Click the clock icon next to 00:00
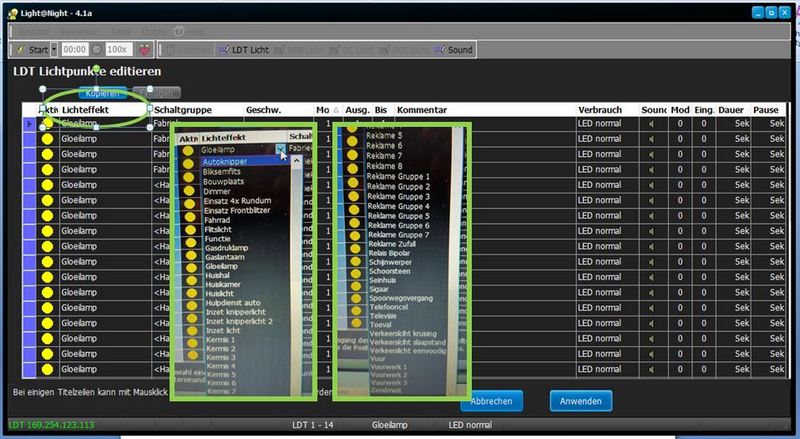800x439 pixels. tap(97, 50)
